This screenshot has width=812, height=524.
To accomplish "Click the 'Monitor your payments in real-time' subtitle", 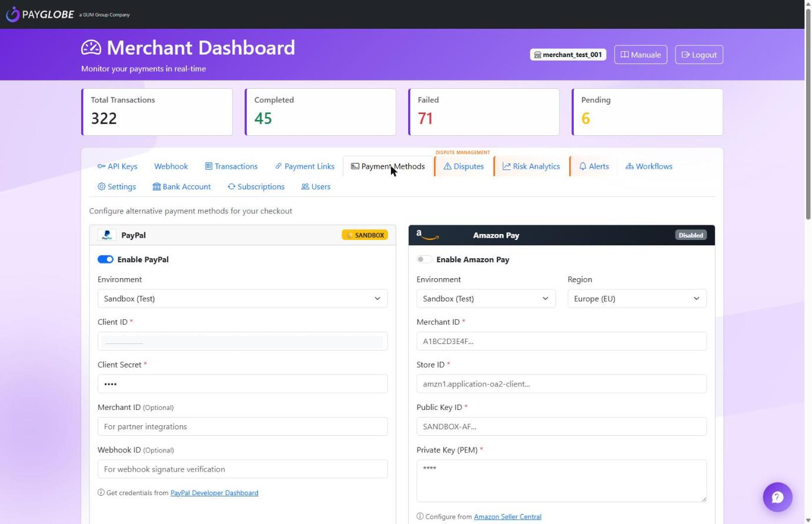I will [x=143, y=69].
